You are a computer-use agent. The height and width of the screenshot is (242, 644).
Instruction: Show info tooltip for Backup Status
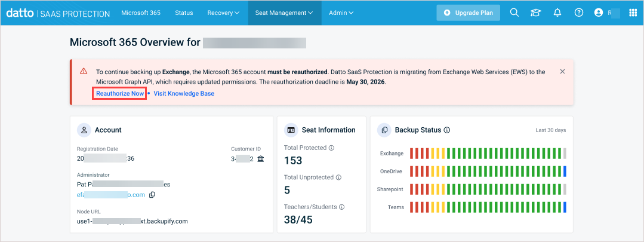coord(447,130)
